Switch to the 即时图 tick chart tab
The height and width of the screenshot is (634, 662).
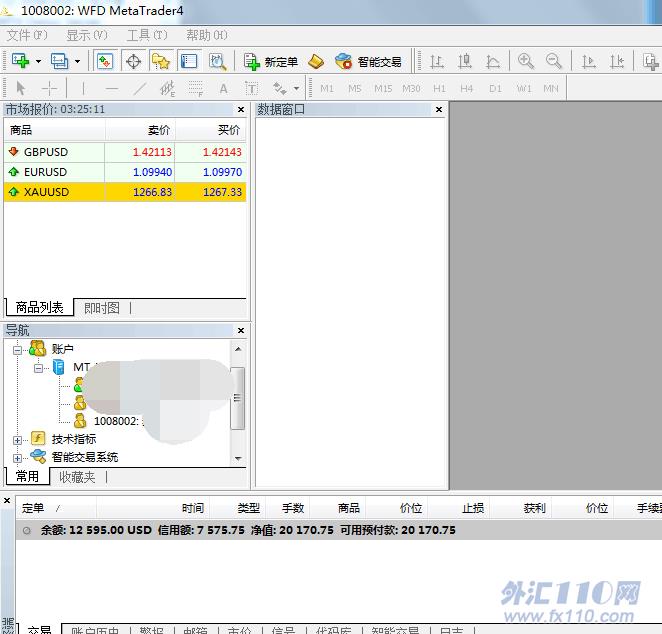tap(102, 308)
